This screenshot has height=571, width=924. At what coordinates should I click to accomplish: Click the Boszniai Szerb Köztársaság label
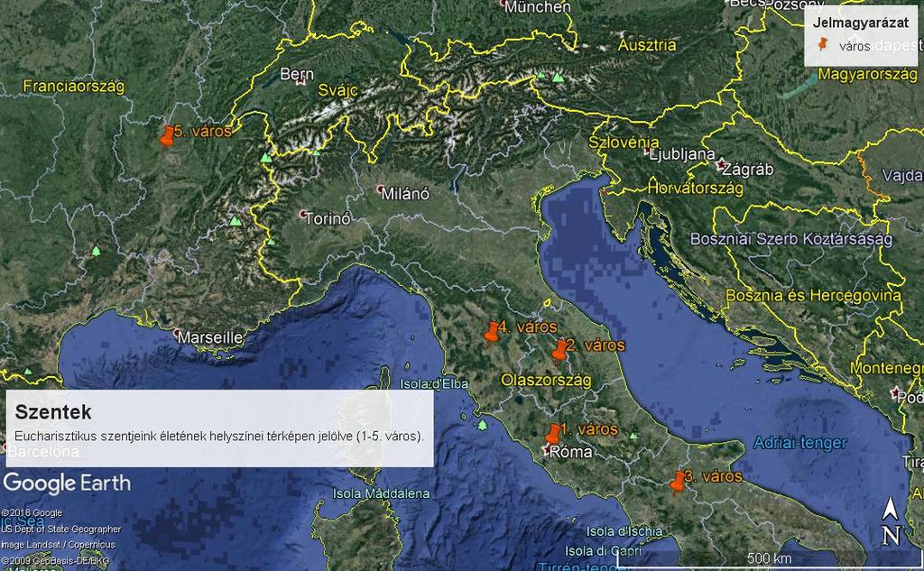tap(791, 239)
